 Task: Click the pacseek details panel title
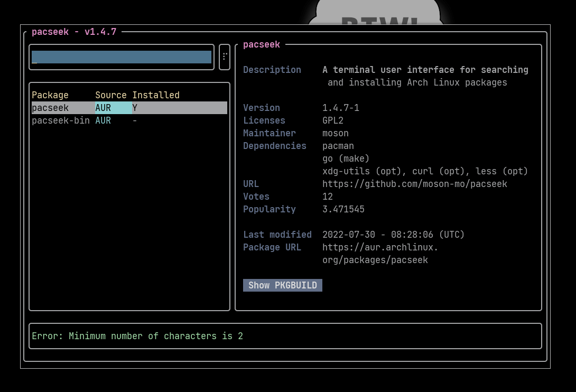[x=262, y=44]
